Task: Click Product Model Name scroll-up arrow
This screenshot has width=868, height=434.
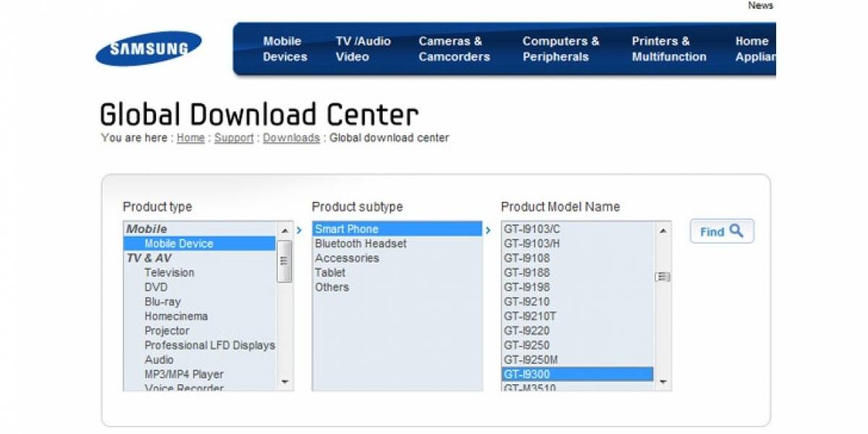Action: pyautogui.click(x=663, y=230)
